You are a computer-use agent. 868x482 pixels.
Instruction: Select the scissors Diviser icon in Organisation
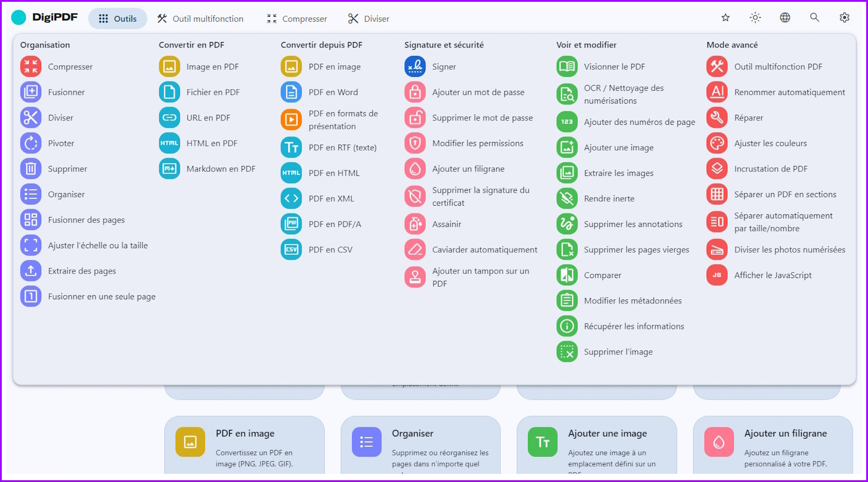[x=31, y=118]
